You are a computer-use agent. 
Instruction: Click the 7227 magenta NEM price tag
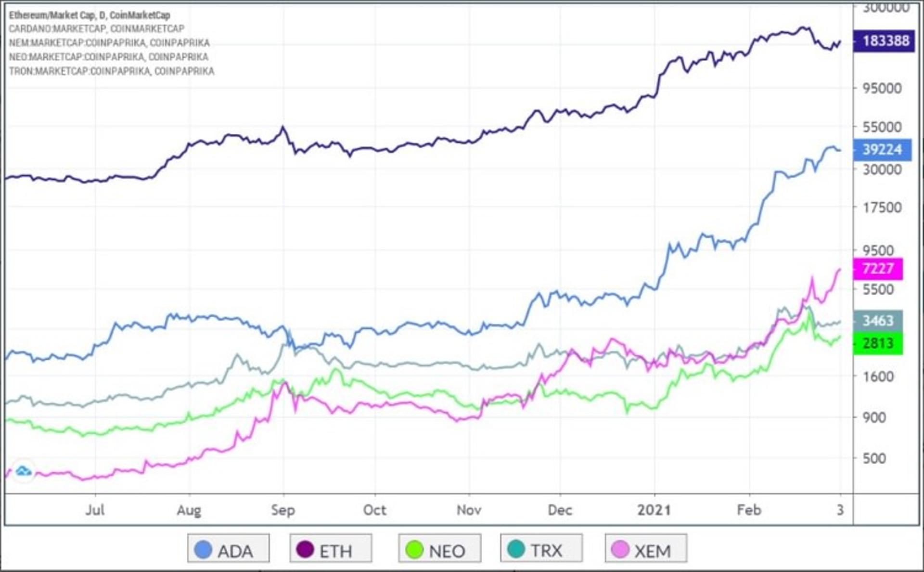coord(878,269)
